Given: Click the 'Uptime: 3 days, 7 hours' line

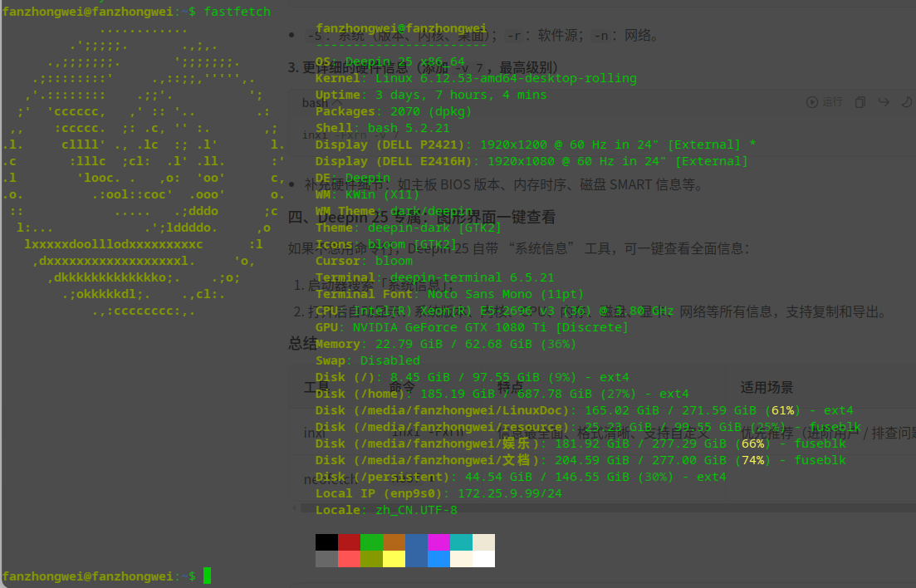Looking at the screenshot, I should point(431,95).
